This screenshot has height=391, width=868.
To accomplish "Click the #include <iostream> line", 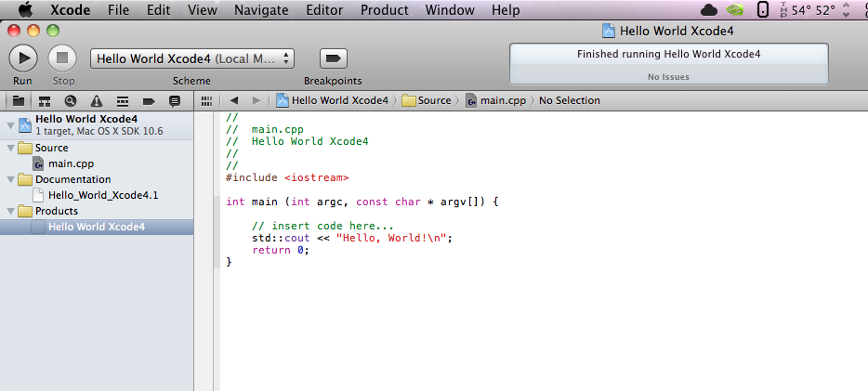I will coord(287,177).
